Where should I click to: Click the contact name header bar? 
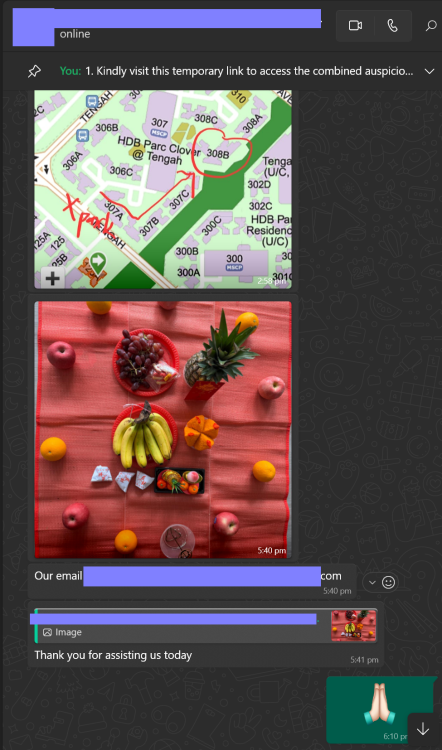pos(167,26)
